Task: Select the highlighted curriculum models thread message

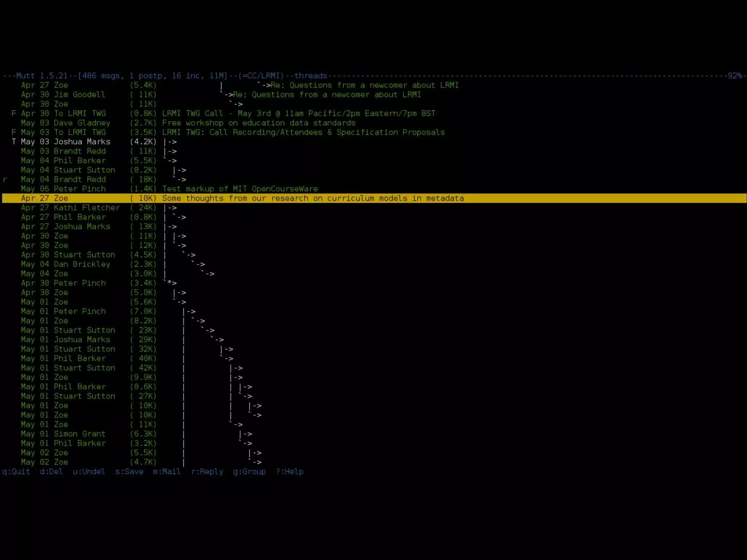Action: pos(313,198)
